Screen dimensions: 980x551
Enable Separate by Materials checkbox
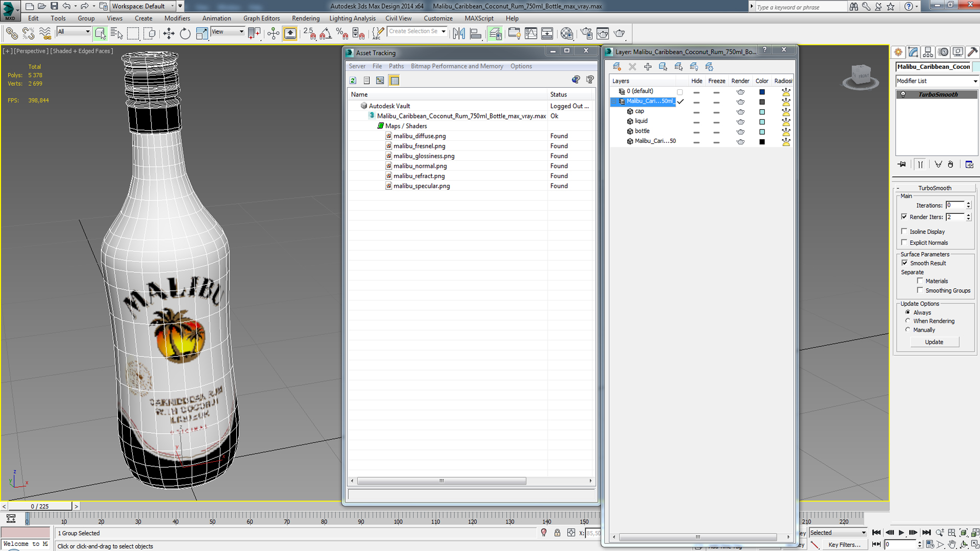(x=920, y=281)
